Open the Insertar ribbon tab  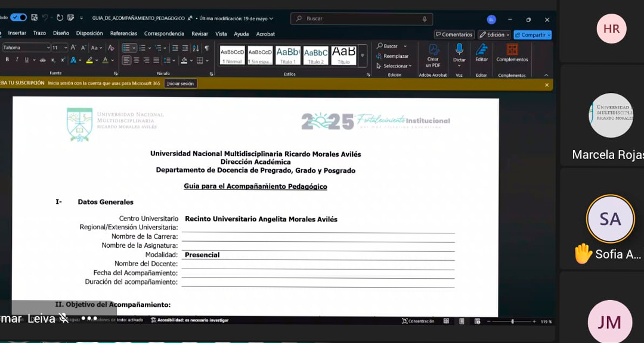pyautogui.click(x=17, y=33)
